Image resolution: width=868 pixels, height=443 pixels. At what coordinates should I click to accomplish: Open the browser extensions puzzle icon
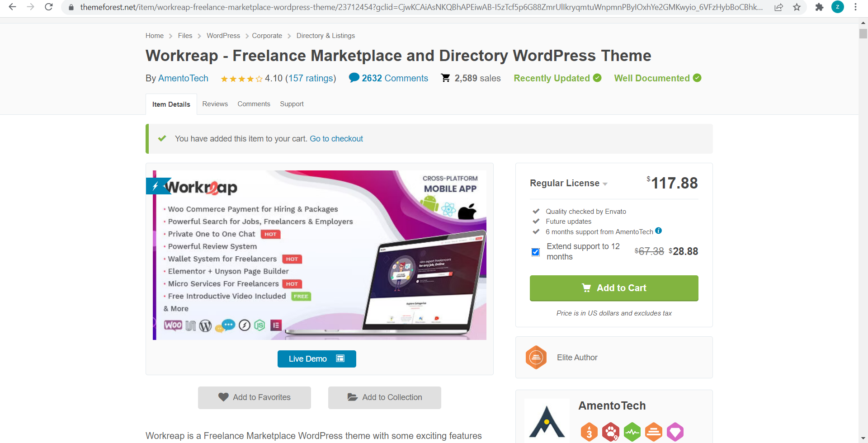(x=819, y=7)
